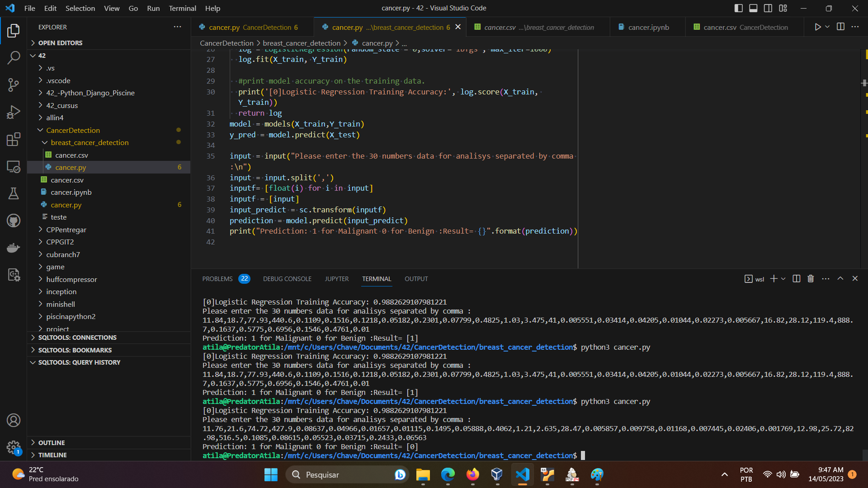Open the Testing flask icon view
The image size is (868, 488).
(x=14, y=193)
